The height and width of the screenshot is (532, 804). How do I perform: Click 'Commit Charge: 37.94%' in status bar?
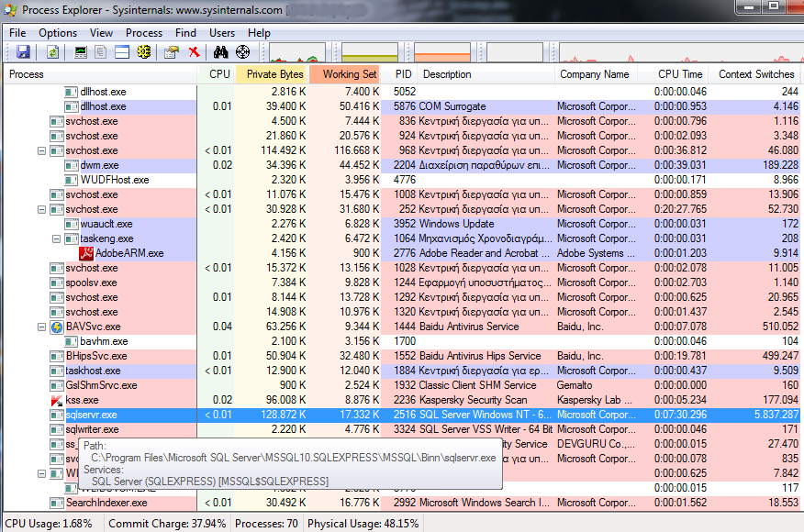tap(167, 524)
